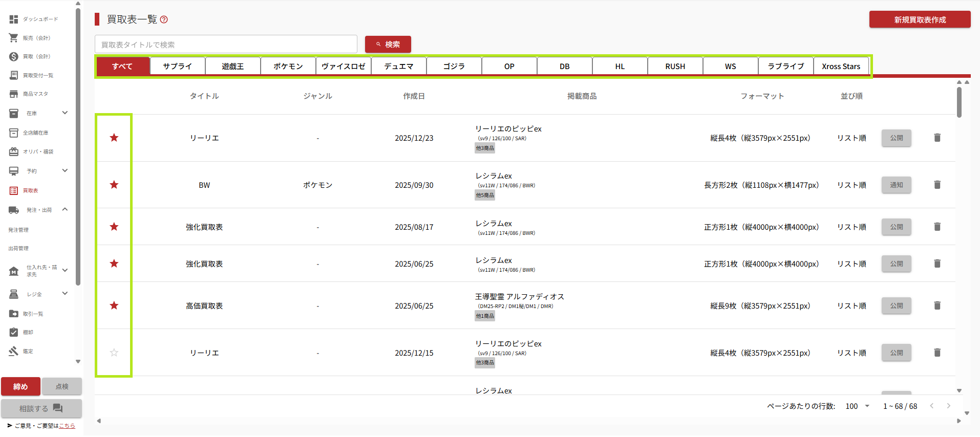
Task: Click the help question mark beside 買取表一覧
Action: [164, 20]
